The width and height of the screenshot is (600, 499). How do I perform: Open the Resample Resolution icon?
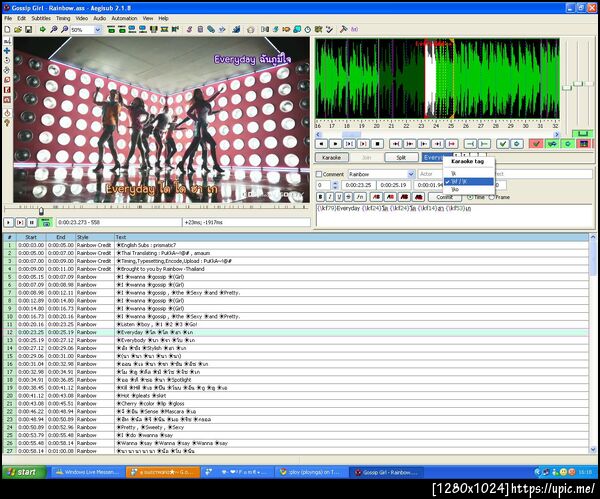297,29
